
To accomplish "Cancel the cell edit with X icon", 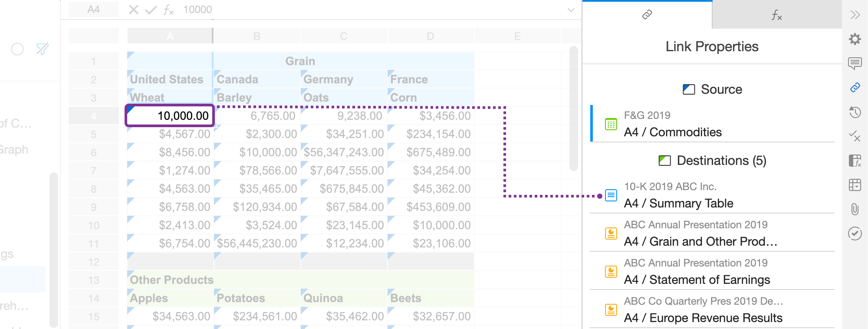I will [x=134, y=10].
